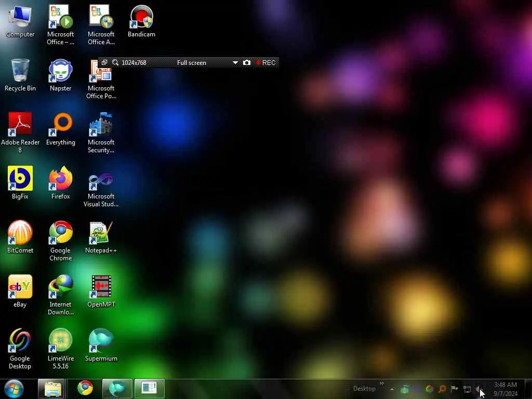This screenshot has width=532, height=399.
Task: Open Windows Explorer from taskbar
Action: pyautogui.click(x=52, y=389)
